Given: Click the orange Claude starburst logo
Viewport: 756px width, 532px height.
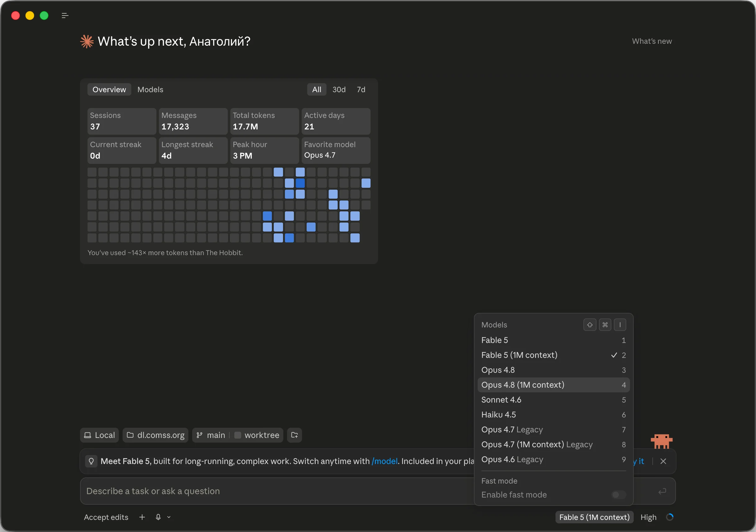Looking at the screenshot, I should point(87,42).
